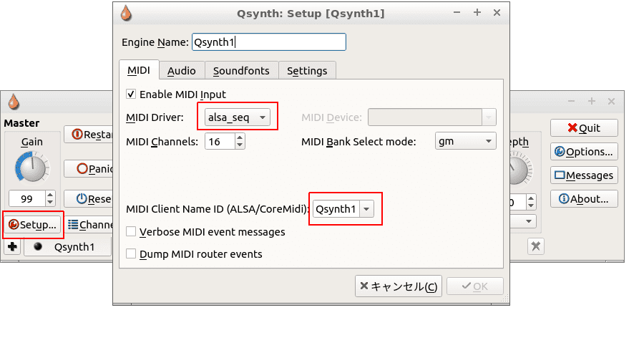Expand the MIDI Driver alsa_seq dropdown

tap(238, 117)
